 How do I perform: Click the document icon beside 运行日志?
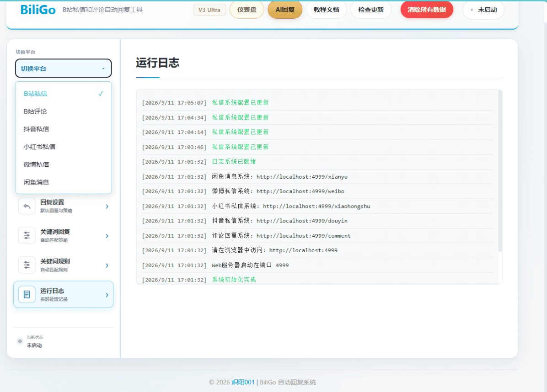[27, 295]
